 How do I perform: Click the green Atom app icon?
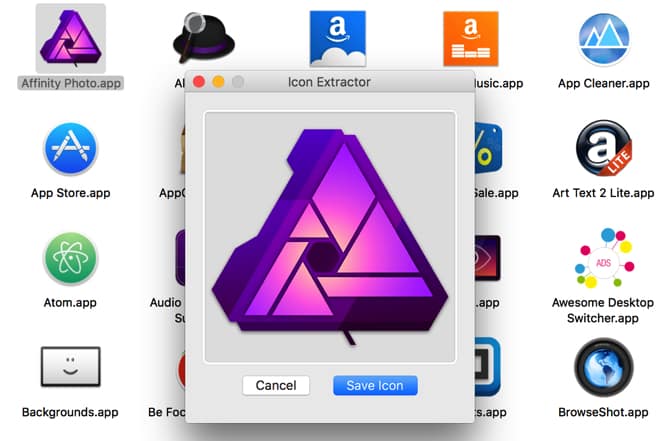pyautogui.click(x=71, y=258)
